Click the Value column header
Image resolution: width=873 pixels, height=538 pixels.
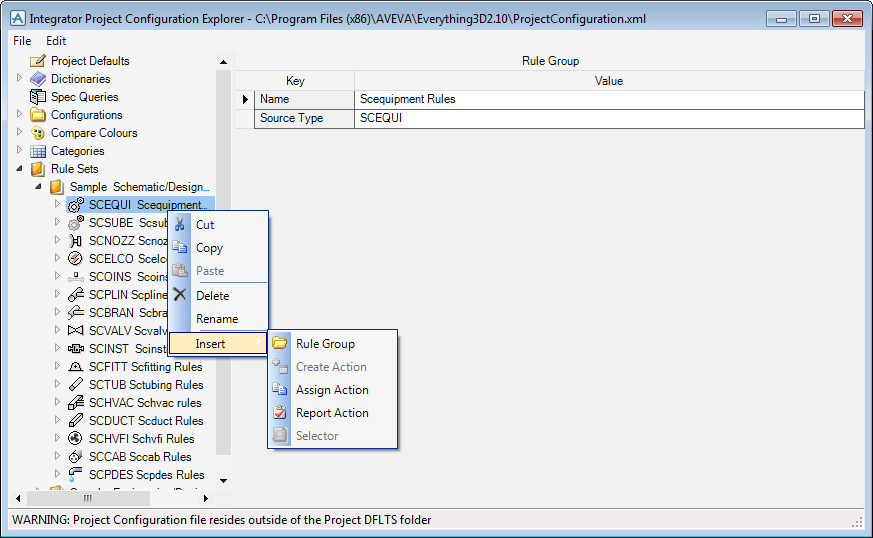click(609, 81)
